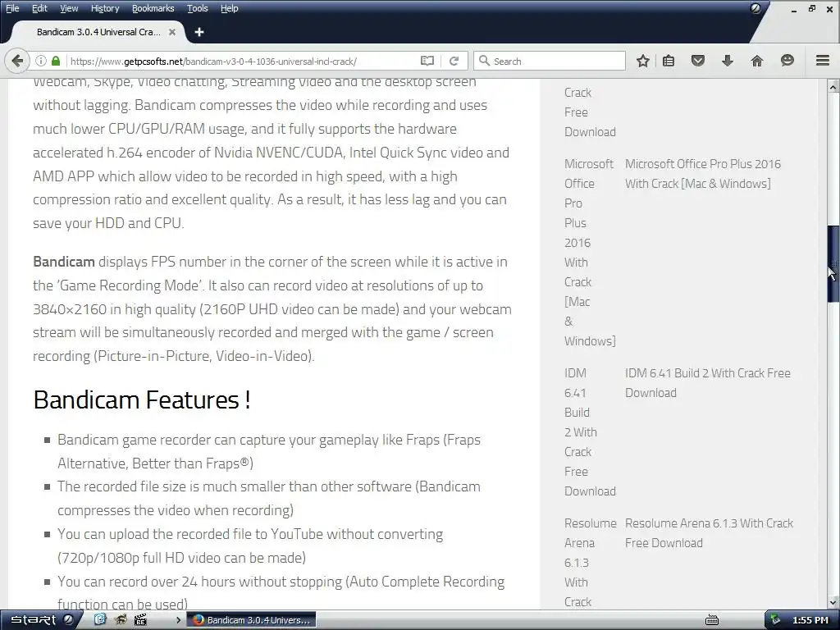The height and width of the screenshot is (630, 840).
Task: Click the 1:55 PM clock
Action: point(810,620)
